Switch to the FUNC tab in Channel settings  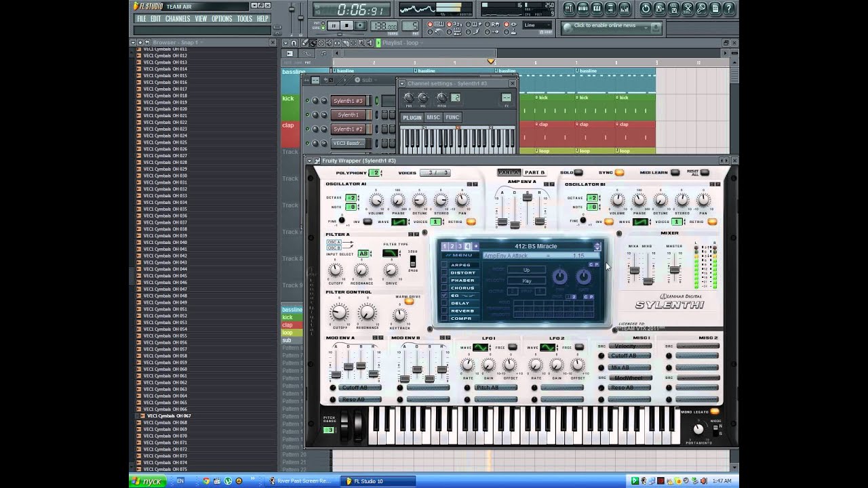(452, 117)
